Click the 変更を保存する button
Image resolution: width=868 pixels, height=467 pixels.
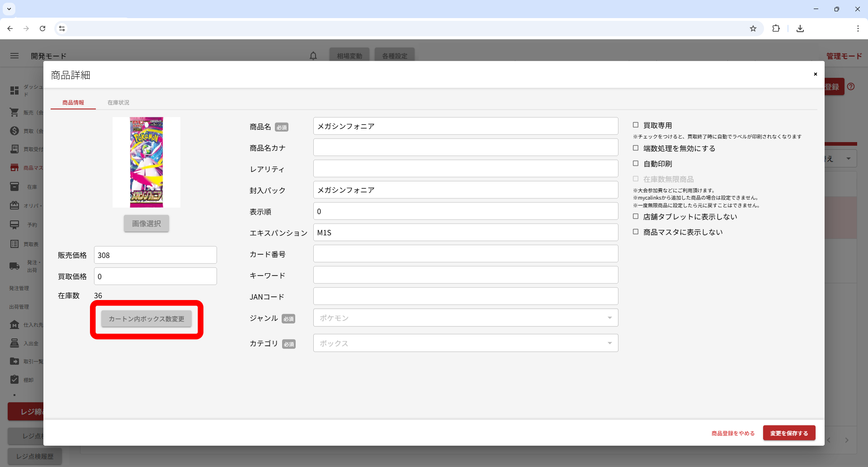789,433
